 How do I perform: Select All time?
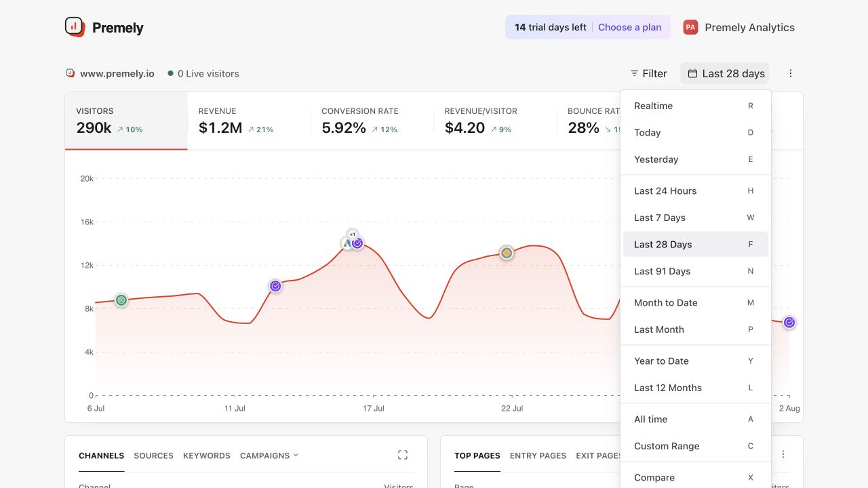696,420
